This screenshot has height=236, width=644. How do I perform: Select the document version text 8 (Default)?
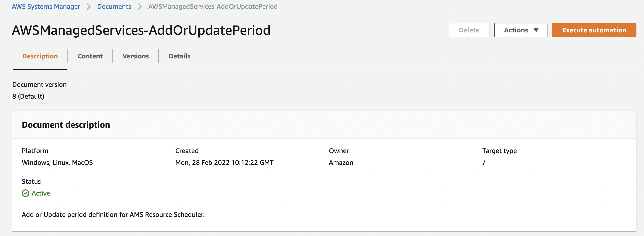point(28,96)
